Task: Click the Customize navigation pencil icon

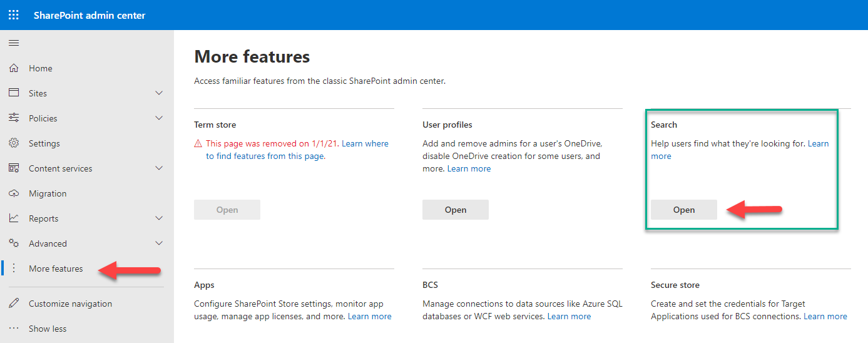Action: (14, 304)
